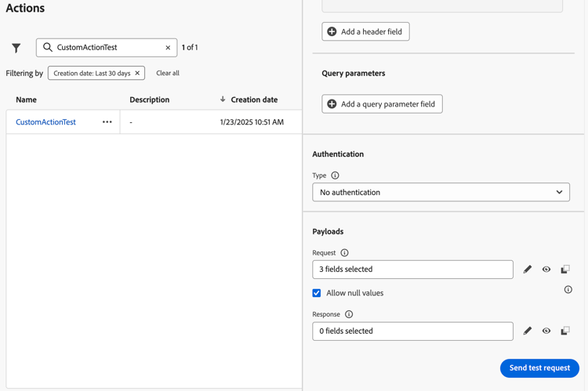Copy the Response payload
Screen dimensions: 588x391
565,331
